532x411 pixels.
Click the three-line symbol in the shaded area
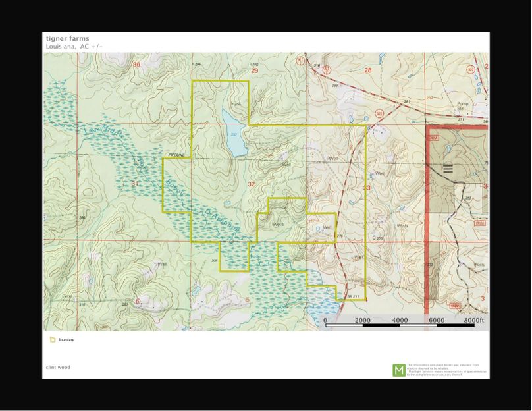coord(448,169)
